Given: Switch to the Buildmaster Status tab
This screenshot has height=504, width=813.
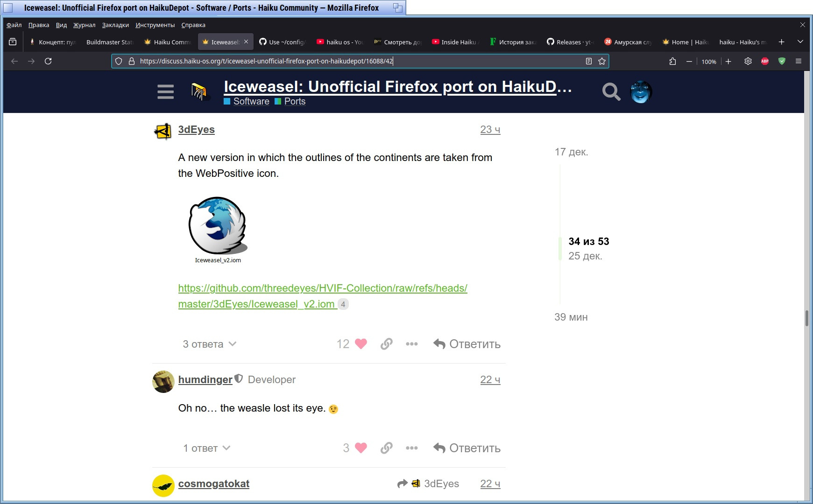Looking at the screenshot, I should 109,42.
